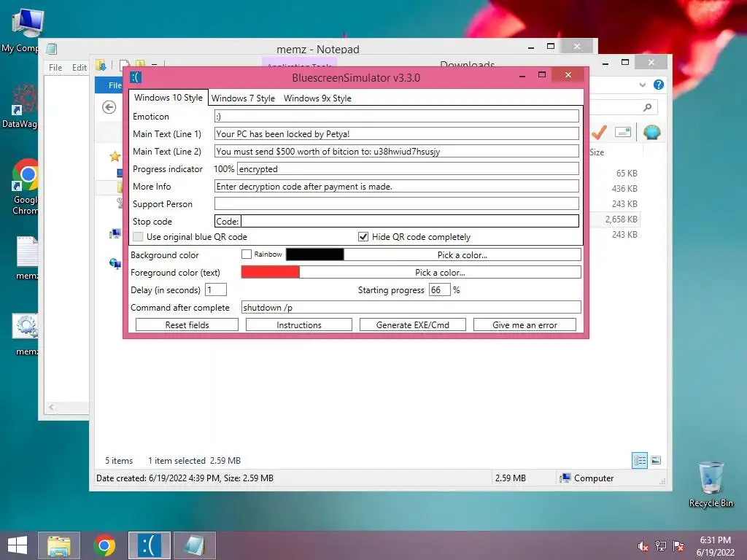Click the Downloads folder icon in explorer title bar
This screenshot has height=560, width=747.
(101, 65)
